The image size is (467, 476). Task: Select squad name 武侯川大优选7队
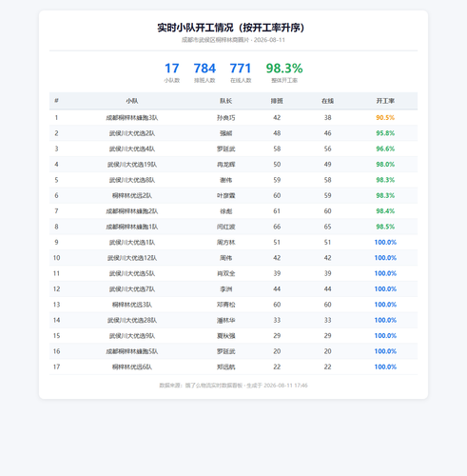click(x=132, y=288)
